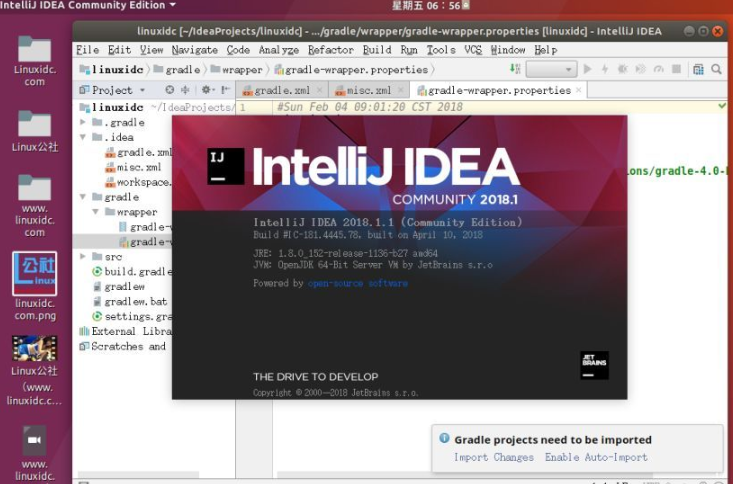Open the Build menu
733x484 pixels.
(377, 50)
